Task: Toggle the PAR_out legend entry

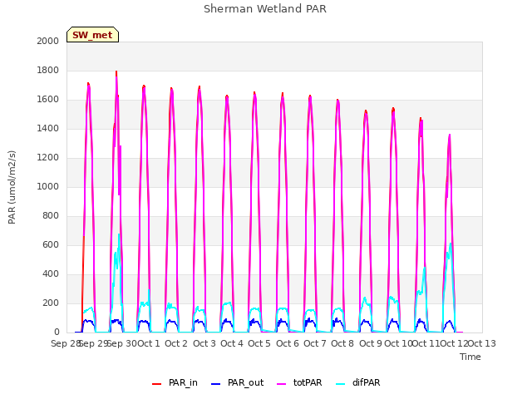Action: pos(237,382)
